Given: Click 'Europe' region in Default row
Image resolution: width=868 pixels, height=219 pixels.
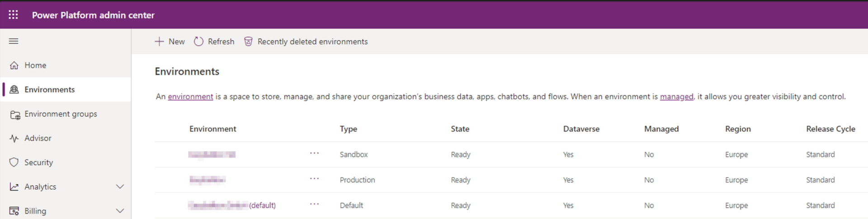Looking at the screenshot, I should point(736,205).
